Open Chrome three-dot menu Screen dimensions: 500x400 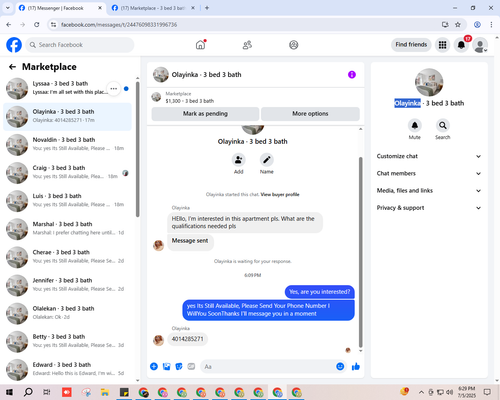pyautogui.click(x=491, y=25)
